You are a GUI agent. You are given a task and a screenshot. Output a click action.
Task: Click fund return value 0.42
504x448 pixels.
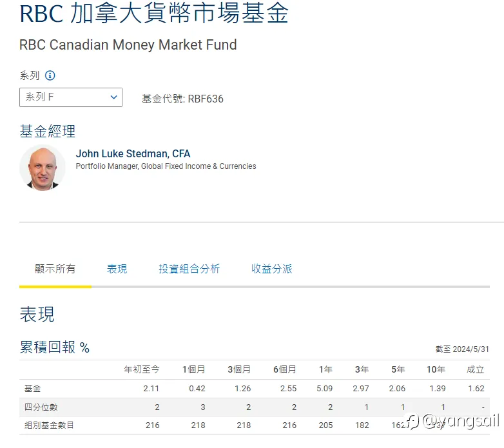197,389
